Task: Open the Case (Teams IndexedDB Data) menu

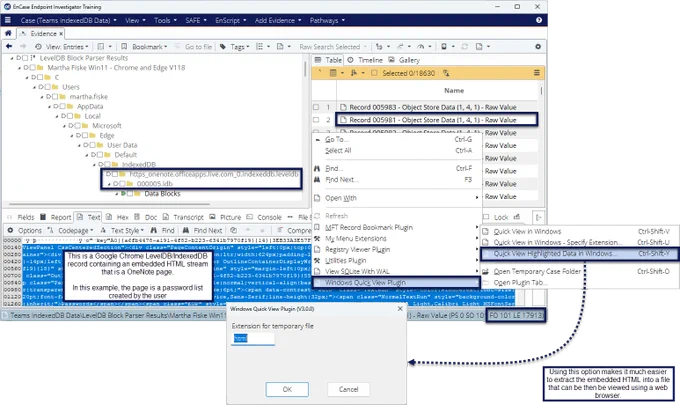Action: click(69, 20)
